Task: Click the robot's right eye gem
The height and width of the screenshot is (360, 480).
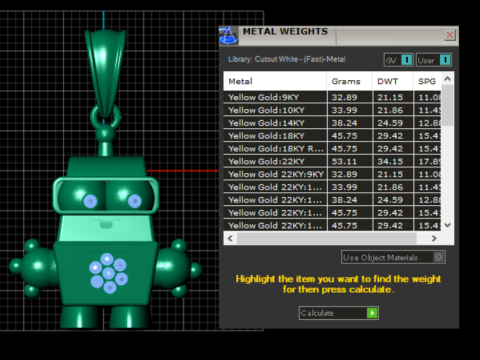Action: point(134,201)
